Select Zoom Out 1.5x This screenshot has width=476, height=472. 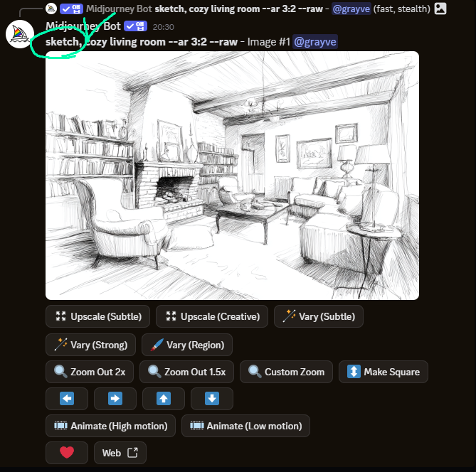coord(186,372)
